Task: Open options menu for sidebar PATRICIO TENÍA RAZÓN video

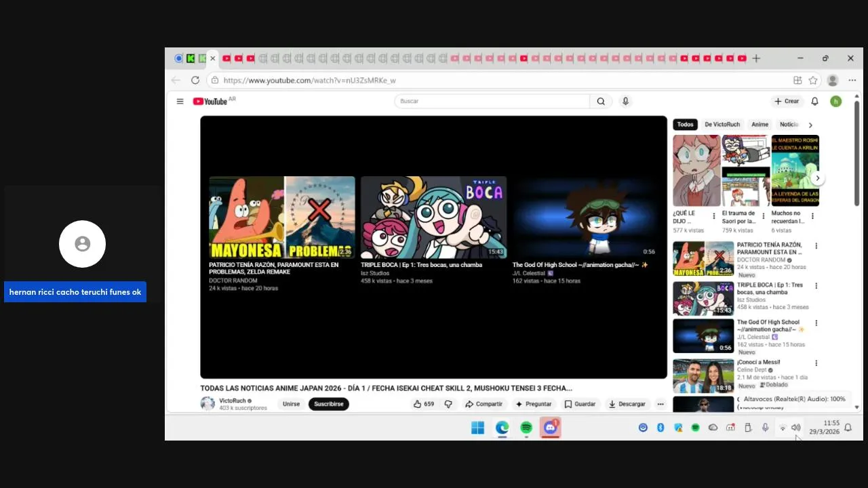Action: (816, 246)
